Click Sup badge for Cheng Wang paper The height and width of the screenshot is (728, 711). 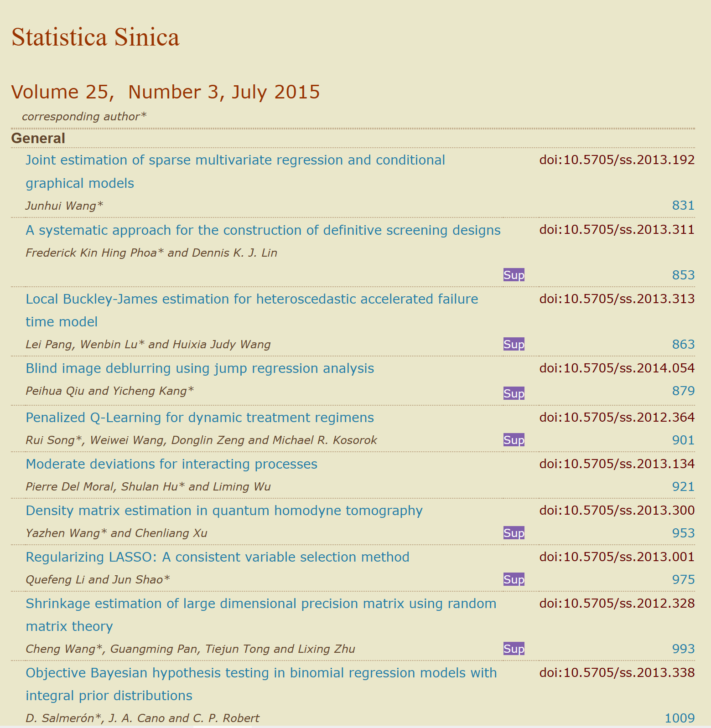tap(514, 649)
